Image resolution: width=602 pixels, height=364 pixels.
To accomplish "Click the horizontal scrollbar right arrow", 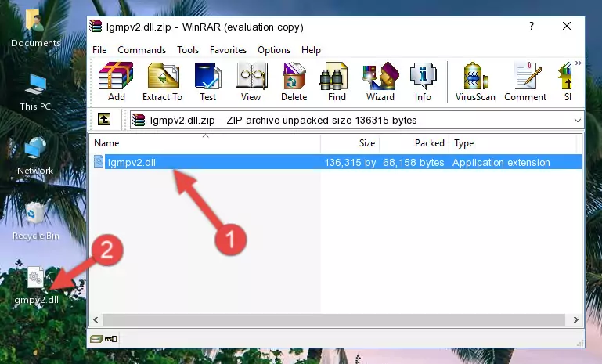I will pos(575,319).
